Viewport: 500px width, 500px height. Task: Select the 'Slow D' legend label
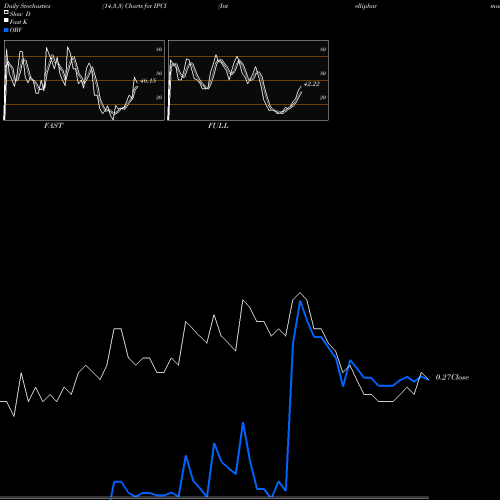20,14
